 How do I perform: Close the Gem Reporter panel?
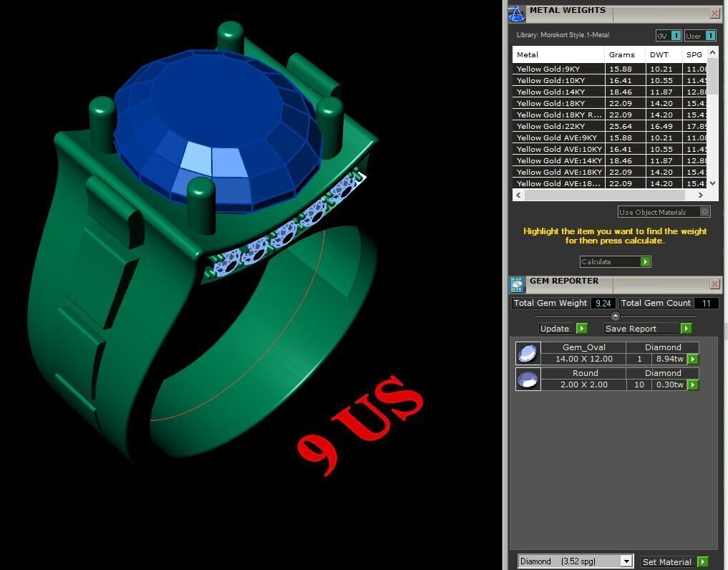[x=714, y=284]
